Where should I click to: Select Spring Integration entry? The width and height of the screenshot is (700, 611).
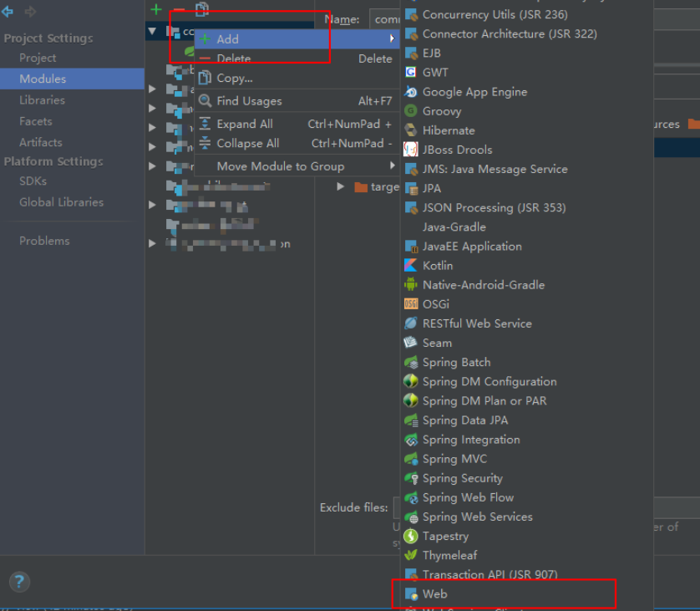click(527, 440)
